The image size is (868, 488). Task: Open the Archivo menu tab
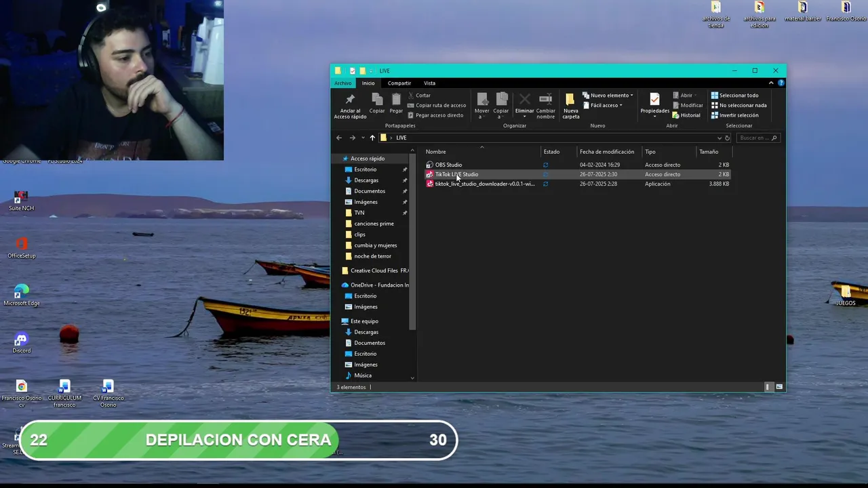pyautogui.click(x=342, y=83)
